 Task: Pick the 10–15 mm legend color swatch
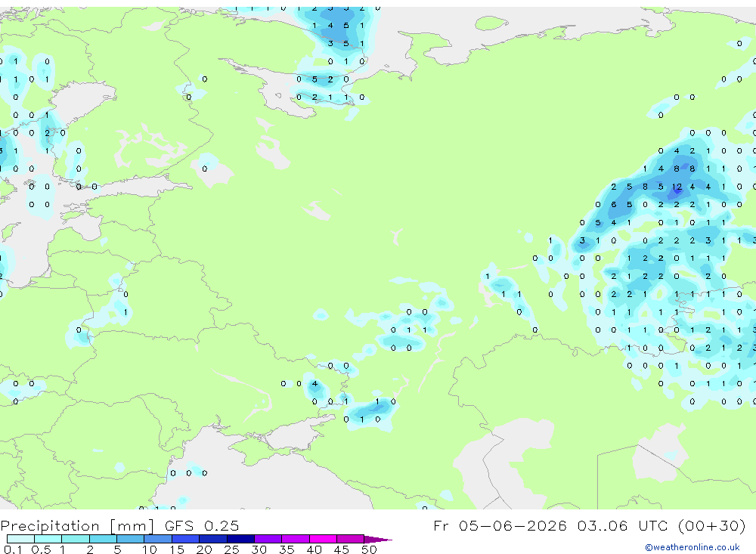click(158, 539)
